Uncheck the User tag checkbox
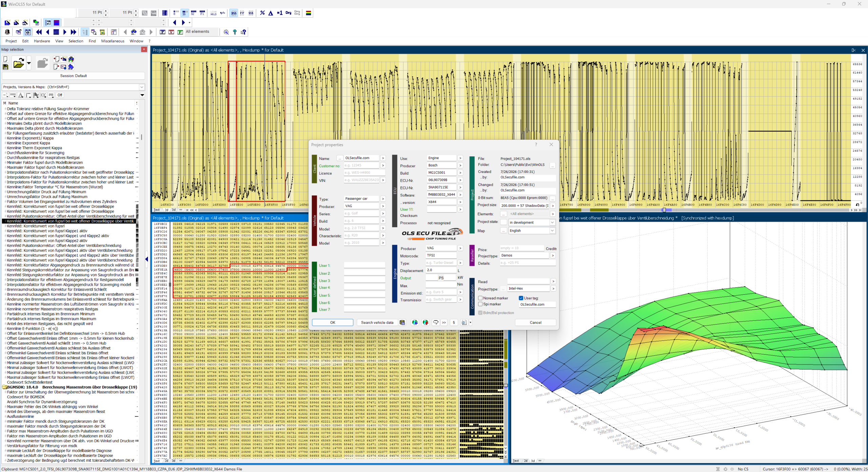This screenshot has width=868, height=472. [521, 298]
